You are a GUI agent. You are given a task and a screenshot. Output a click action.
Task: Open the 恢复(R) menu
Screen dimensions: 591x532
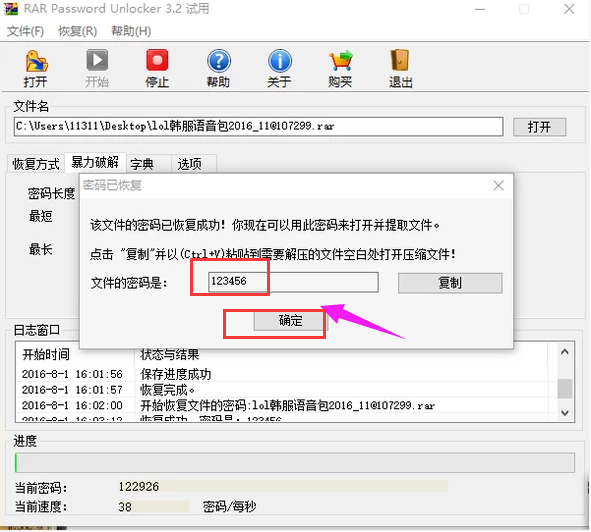(77, 31)
